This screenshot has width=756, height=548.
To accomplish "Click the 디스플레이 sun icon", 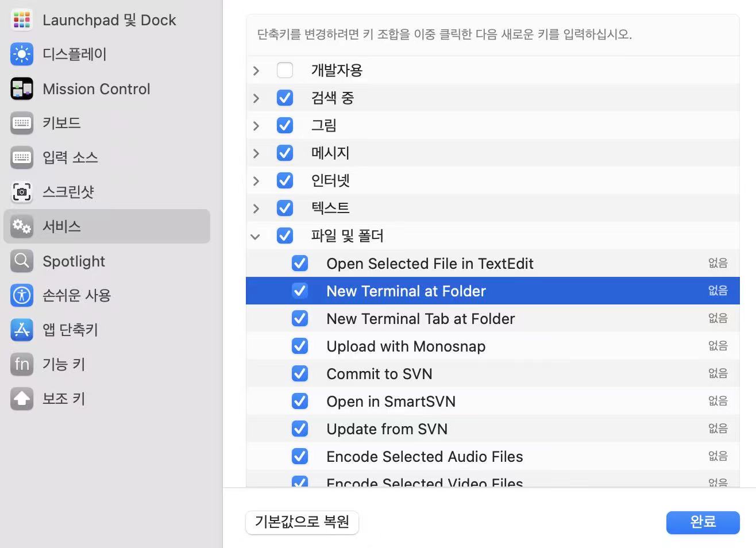I will click(x=22, y=55).
